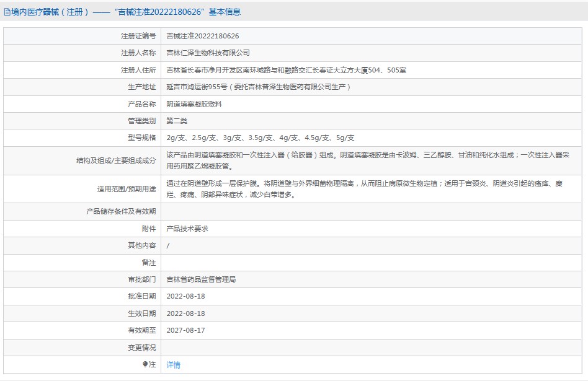Select the expiry date 2027-08-17

(185, 331)
